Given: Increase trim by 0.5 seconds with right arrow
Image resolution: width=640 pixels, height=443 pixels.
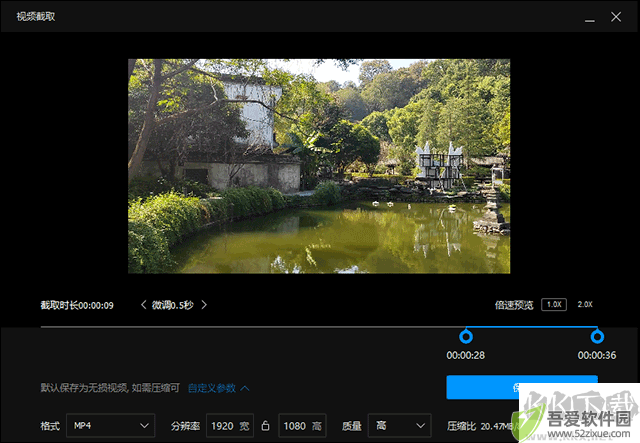Looking at the screenshot, I should point(204,305).
